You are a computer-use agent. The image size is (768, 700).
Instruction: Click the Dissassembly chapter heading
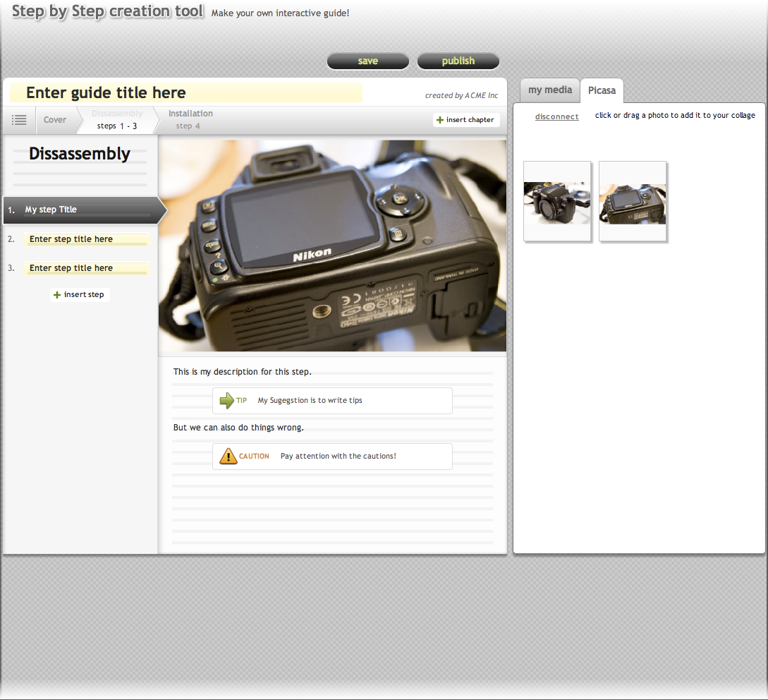click(80, 154)
